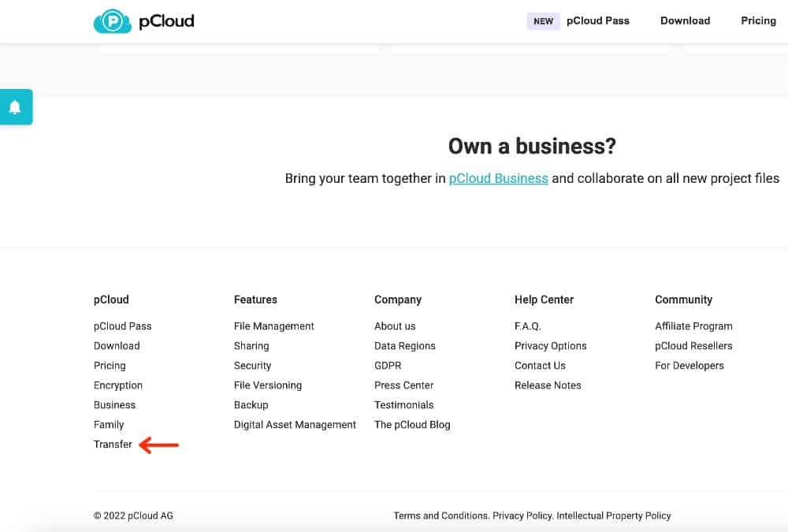Open the Family footer link
The width and height of the screenshot is (788, 532).
[x=109, y=424]
